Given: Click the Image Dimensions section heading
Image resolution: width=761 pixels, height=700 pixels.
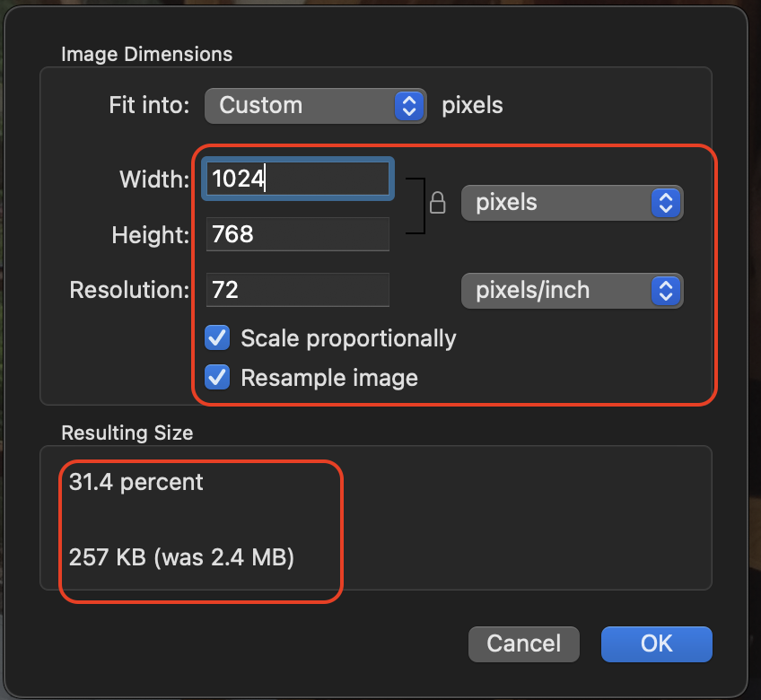Looking at the screenshot, I should pyautogui.click(x=146, y=54).
